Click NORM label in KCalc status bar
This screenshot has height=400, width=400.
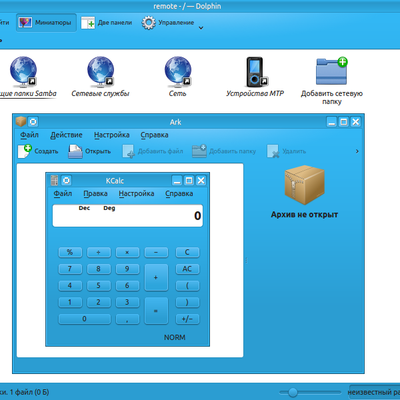pyautogui.click(x=175, y=337)
